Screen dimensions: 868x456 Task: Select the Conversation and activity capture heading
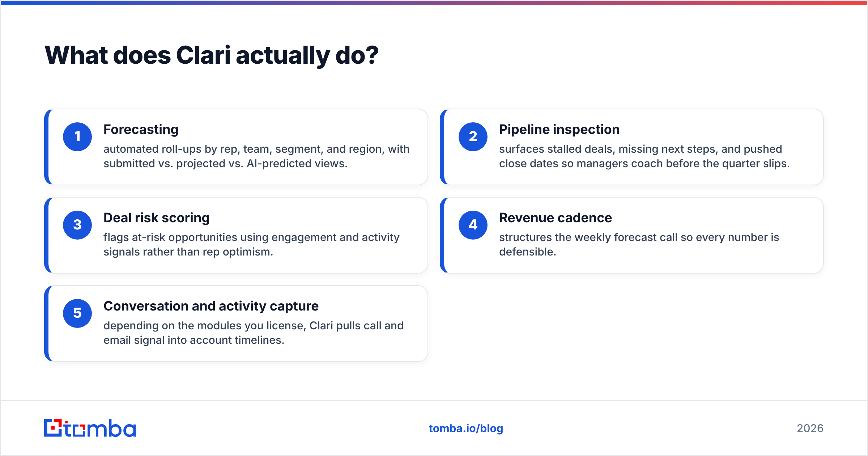tap(211, 306)
